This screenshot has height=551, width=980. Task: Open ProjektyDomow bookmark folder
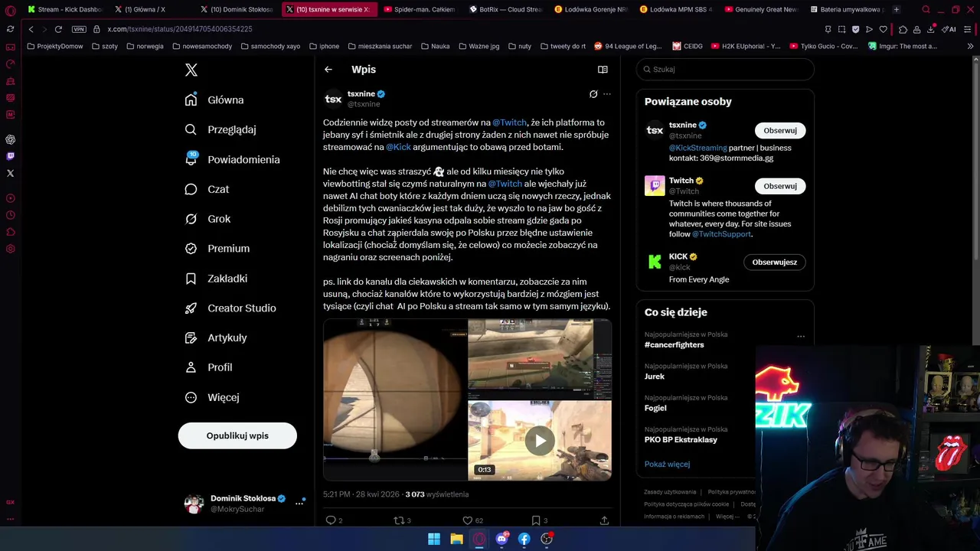tap(54, 46)
